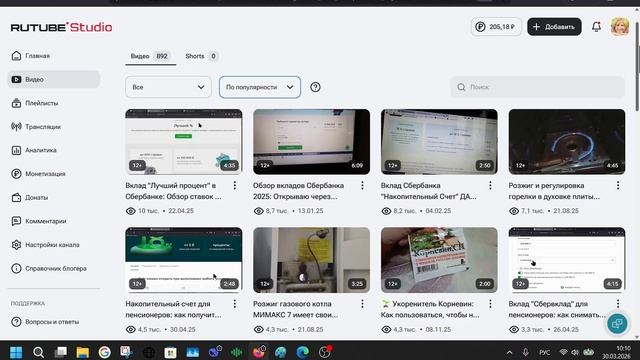Open the user profile avatar
This screenshot has height=360, width=640.
point(620,27)
